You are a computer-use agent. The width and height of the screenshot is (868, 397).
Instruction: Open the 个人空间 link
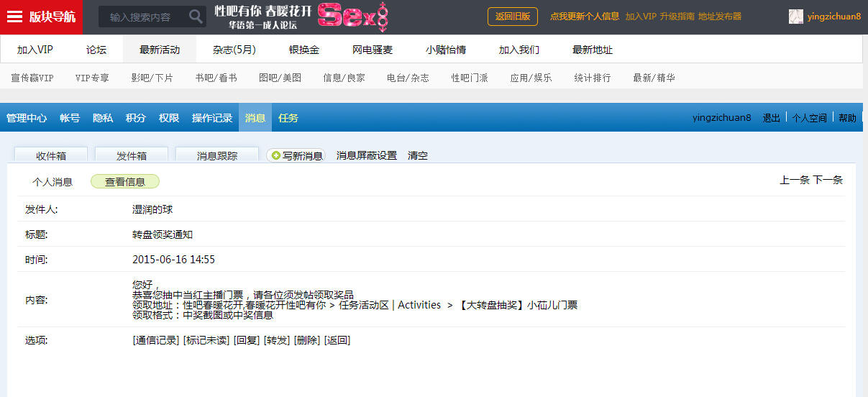click(x=810, y=118)
